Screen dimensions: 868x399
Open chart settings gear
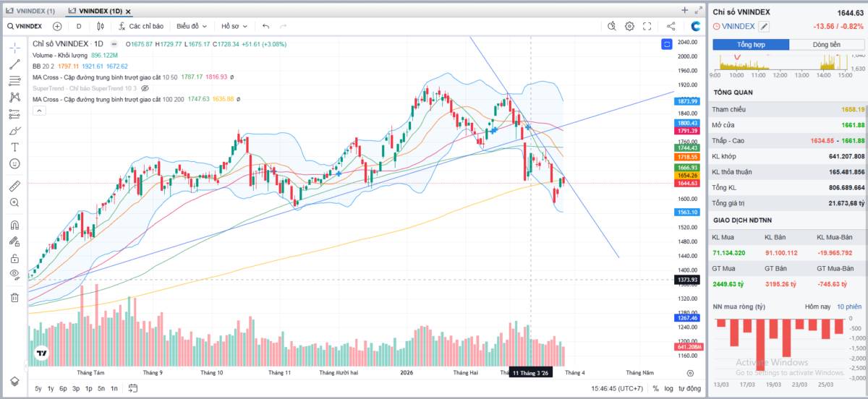click(629, 26)
